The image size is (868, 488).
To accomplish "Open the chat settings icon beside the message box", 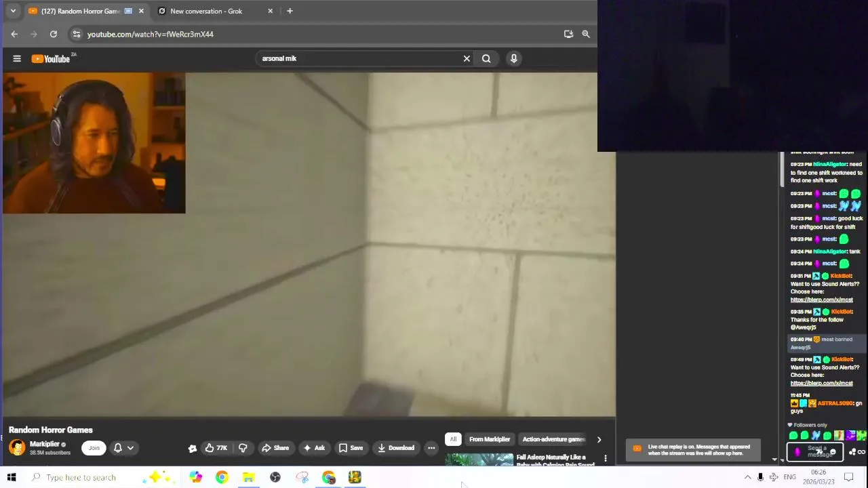I will 852,452.
